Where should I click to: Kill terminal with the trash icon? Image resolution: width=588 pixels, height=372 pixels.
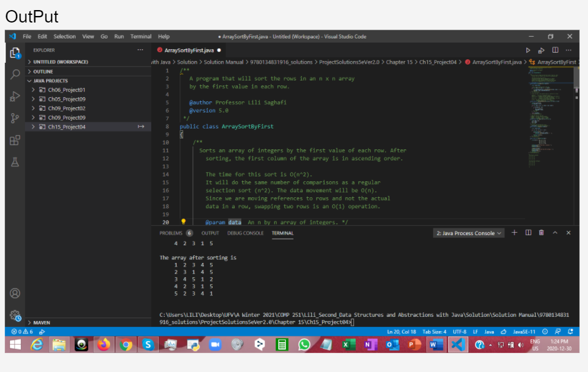tap(541, 233)
